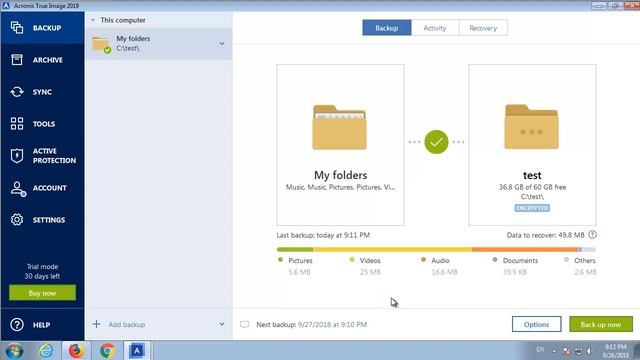The height and width of the screenshot is (360, 640).
Task: Expand the My folders backup chevron
Action: tap(222, 44)
